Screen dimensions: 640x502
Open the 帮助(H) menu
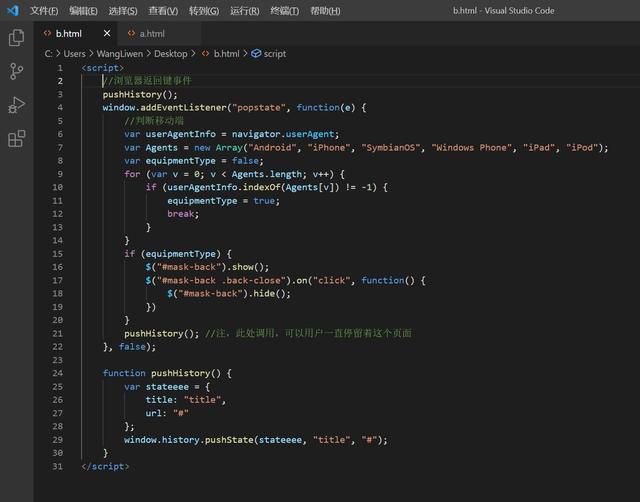click(x=325, y=11)
